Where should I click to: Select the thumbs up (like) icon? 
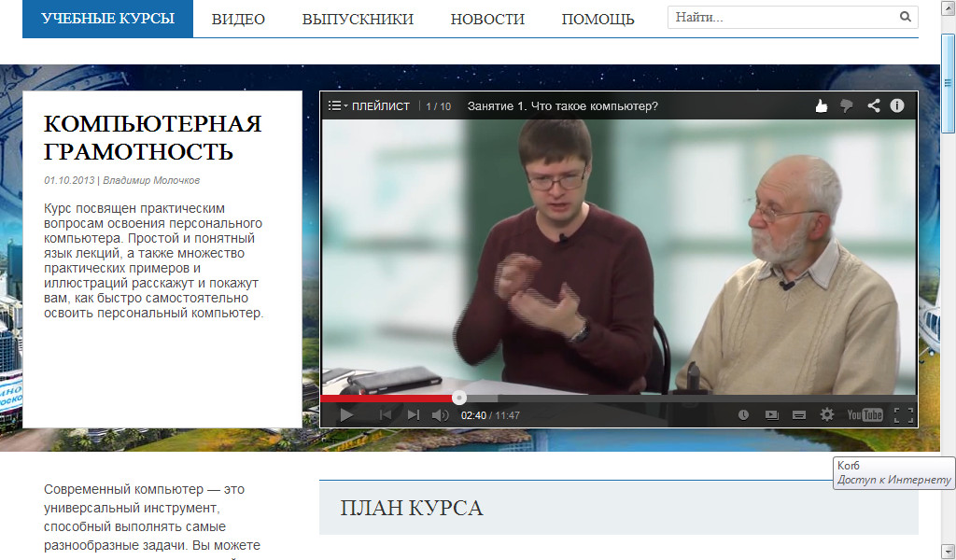pos(822,105)
